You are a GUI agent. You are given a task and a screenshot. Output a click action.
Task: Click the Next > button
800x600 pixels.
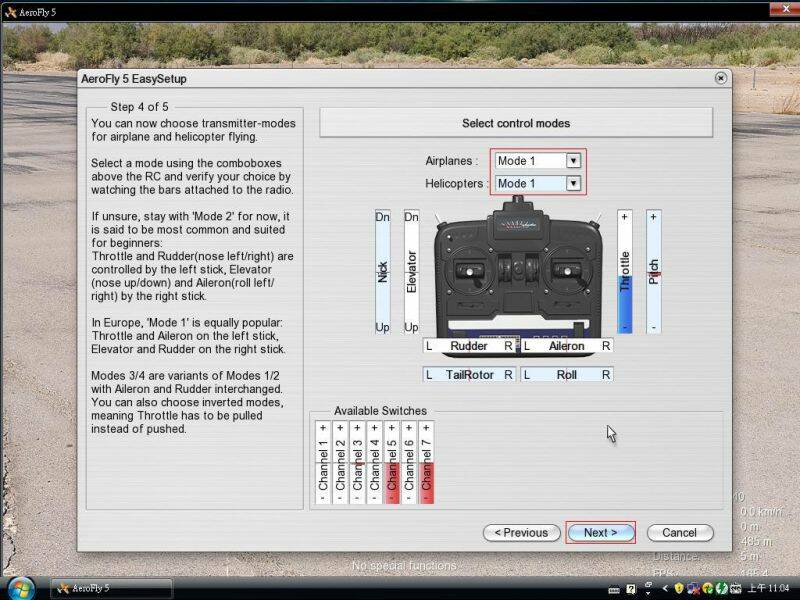pyautogui.click(x=601, y=533)
